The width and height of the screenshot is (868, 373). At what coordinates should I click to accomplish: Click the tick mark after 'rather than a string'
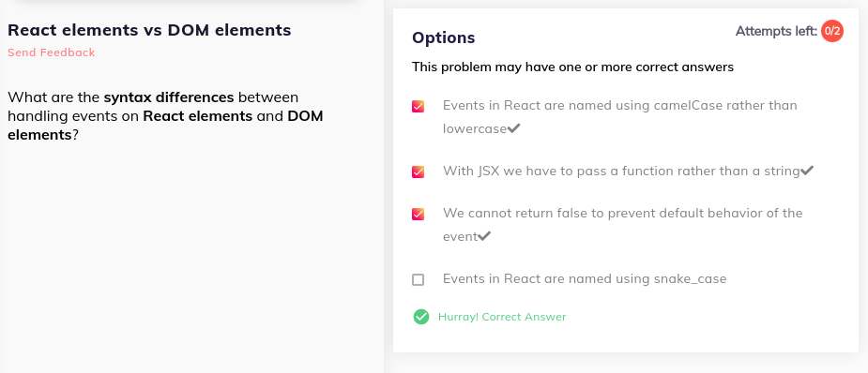point(807,172)
